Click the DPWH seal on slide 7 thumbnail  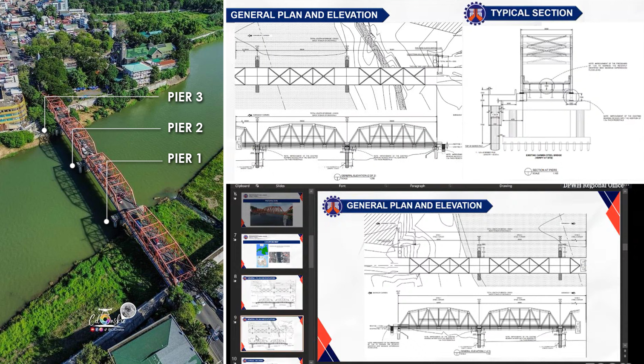point(246,236)
